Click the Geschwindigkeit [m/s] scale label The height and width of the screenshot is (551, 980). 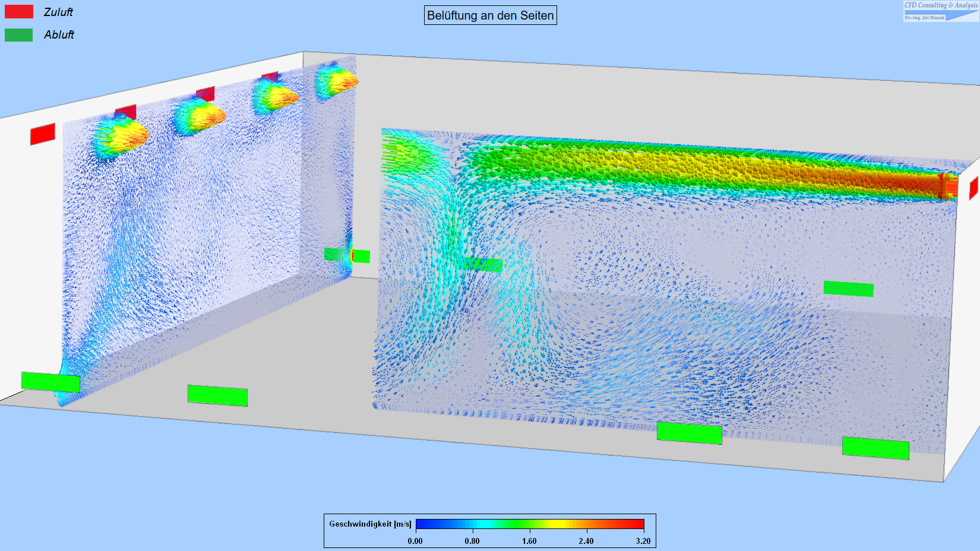click(370, 524)
